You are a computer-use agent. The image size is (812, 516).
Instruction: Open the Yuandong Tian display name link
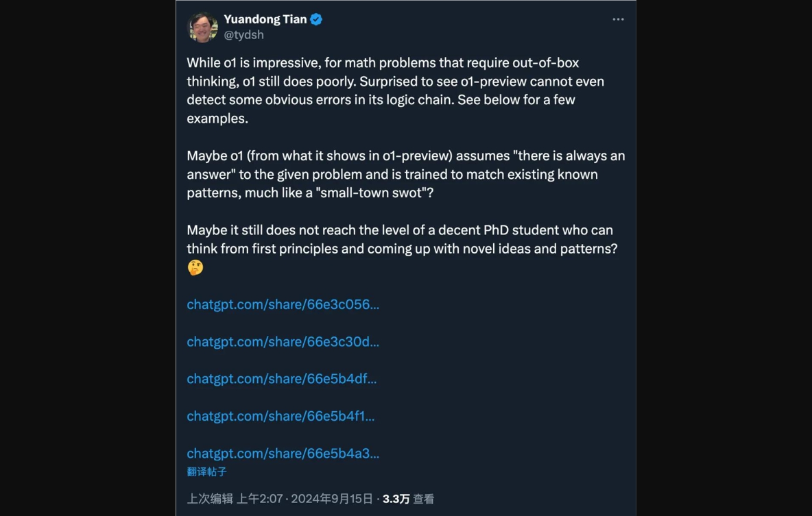[265, 19]
